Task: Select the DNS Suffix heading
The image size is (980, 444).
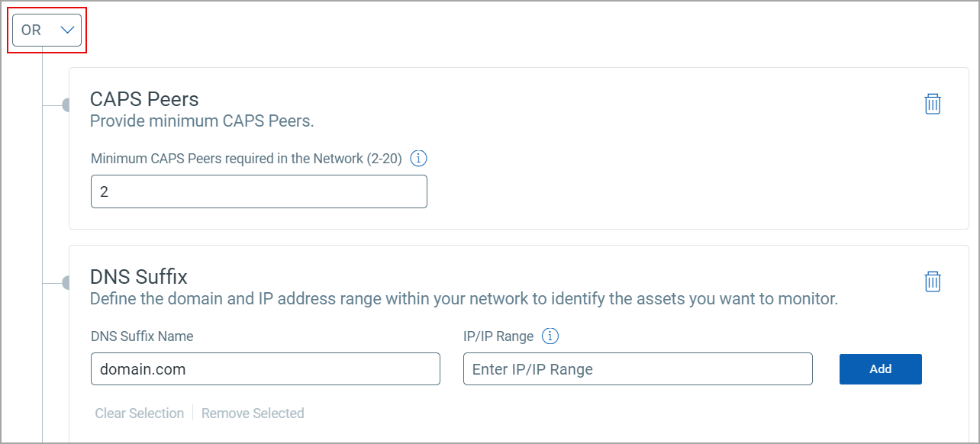Action: [x=138, y=276]
